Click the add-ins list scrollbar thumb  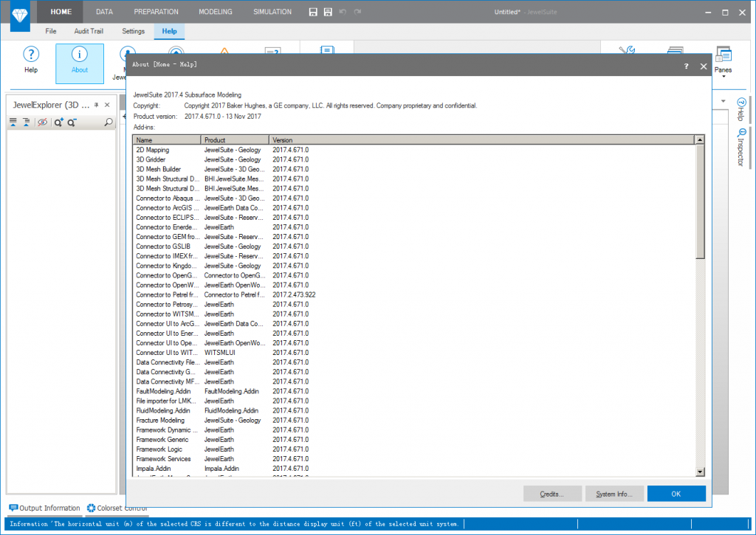tap(700, 202)
